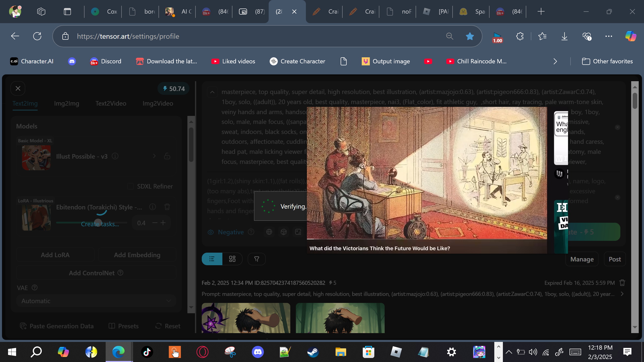Screen dimensions: 644x362
Task: Decrease the LoRA weight with minus
Action: (x=155, y=223)
